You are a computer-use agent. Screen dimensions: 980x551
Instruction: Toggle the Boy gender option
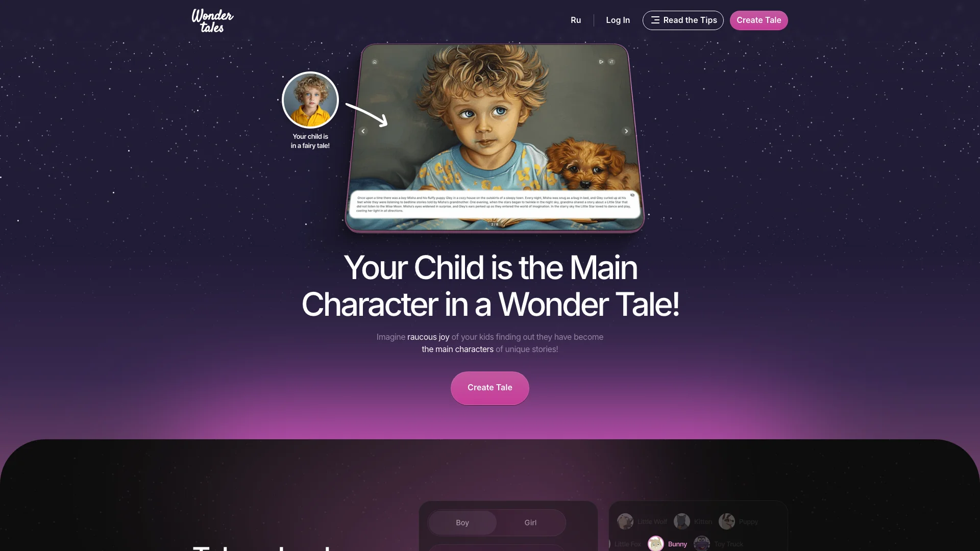pyautogui.click(x=462, y=522)
